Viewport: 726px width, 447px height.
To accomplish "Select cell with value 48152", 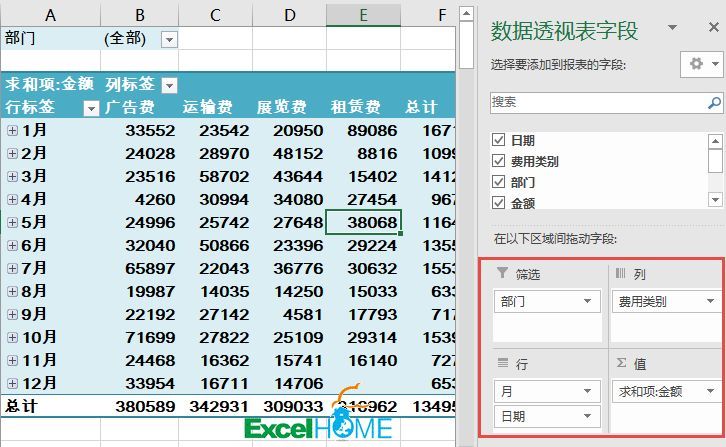I will [289, 153].
